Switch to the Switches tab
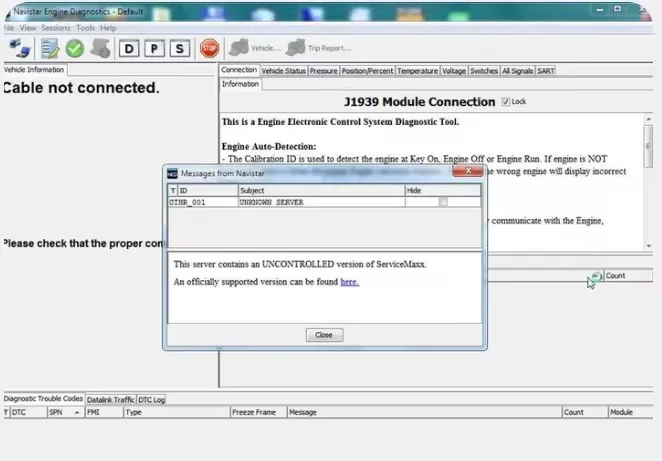Screen dimensions: 662x461 484,71
